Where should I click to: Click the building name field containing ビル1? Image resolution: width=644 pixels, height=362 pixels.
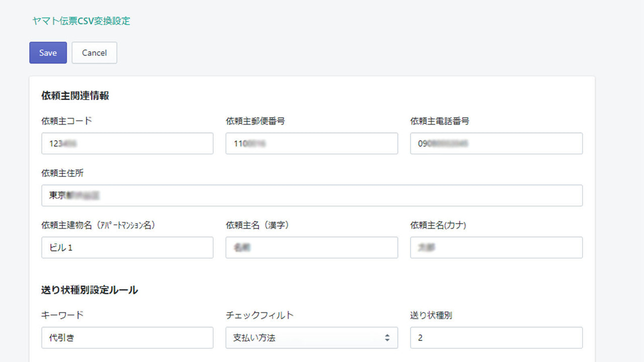coord(127,247)
